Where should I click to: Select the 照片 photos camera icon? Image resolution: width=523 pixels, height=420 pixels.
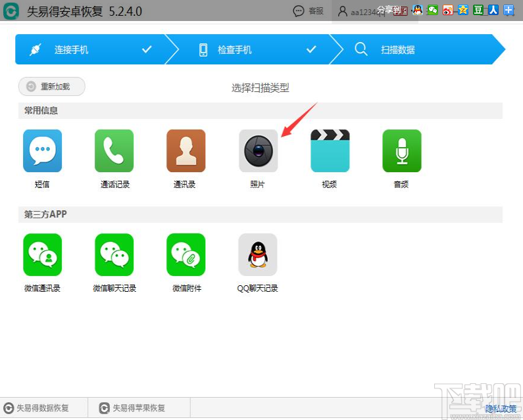point(258,151)
